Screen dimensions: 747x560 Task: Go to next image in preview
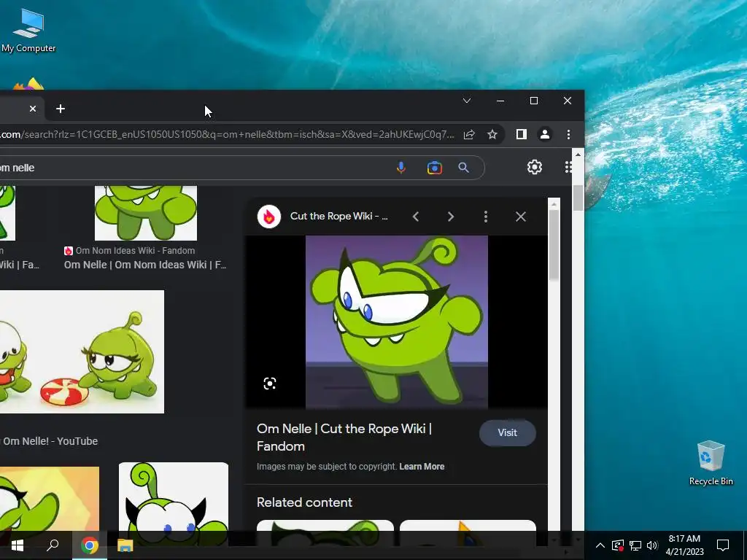(x=451, y=217)
